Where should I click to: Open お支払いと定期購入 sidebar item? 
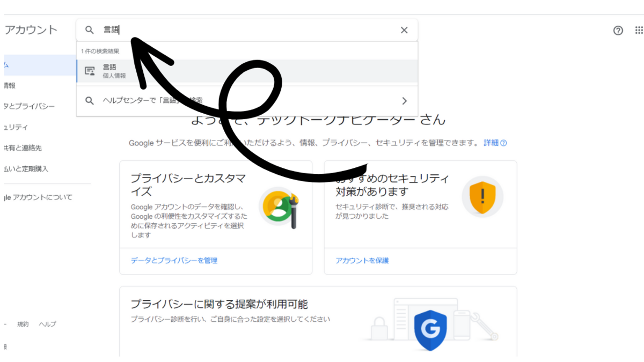(x=25, y=169)
